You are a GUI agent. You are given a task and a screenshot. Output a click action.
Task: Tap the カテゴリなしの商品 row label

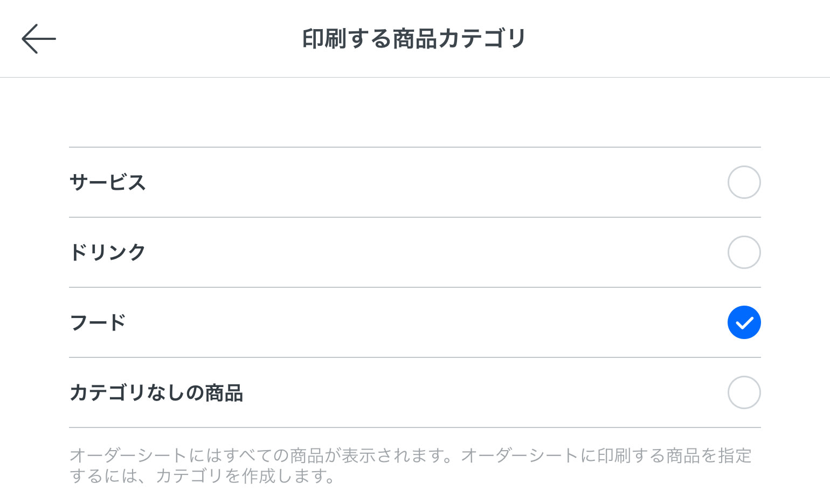tap(156, 392)
